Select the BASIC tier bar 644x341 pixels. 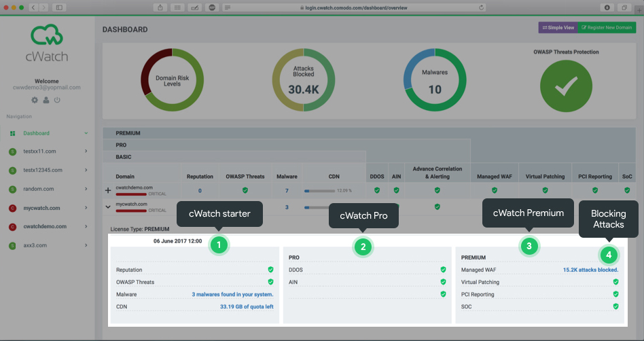coord(234,157)
